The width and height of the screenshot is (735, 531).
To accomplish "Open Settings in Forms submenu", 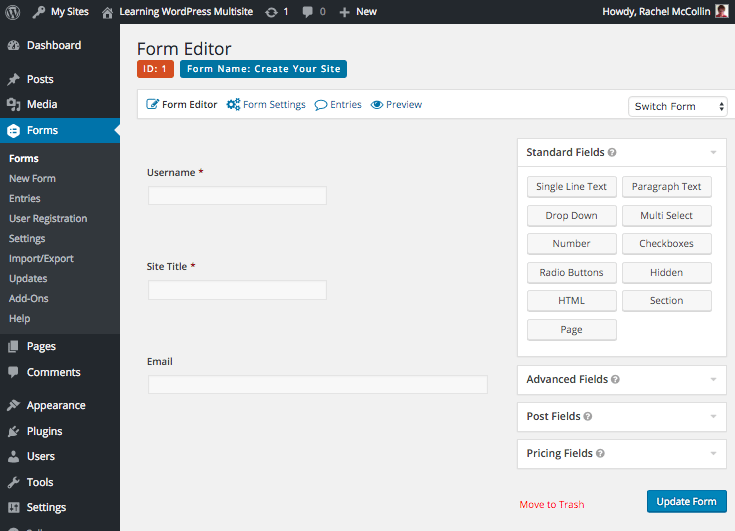I will point(27,239).
